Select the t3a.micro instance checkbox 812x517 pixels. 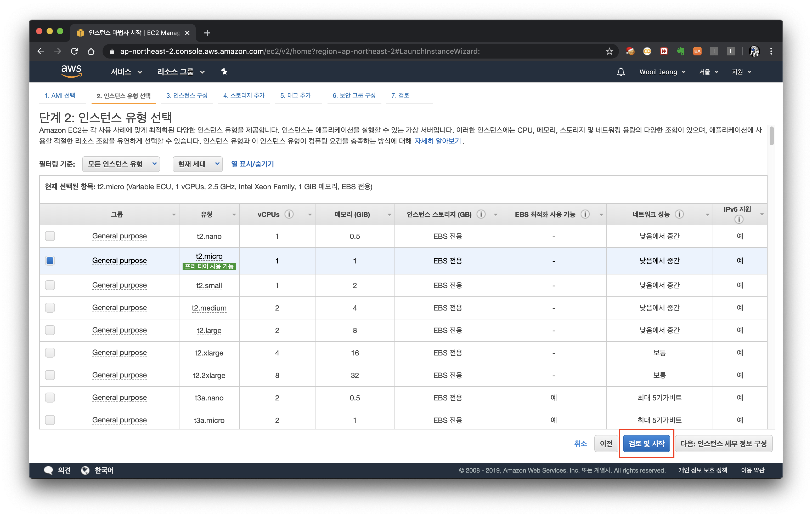pyautogui.click(x=50, y=420)
